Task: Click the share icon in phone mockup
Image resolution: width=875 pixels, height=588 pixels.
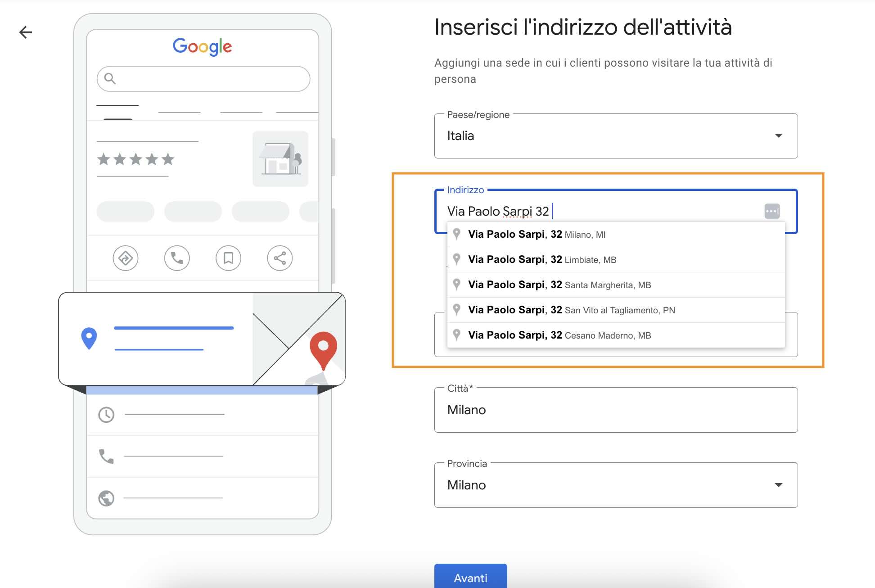Action: (x=280, y=258)
